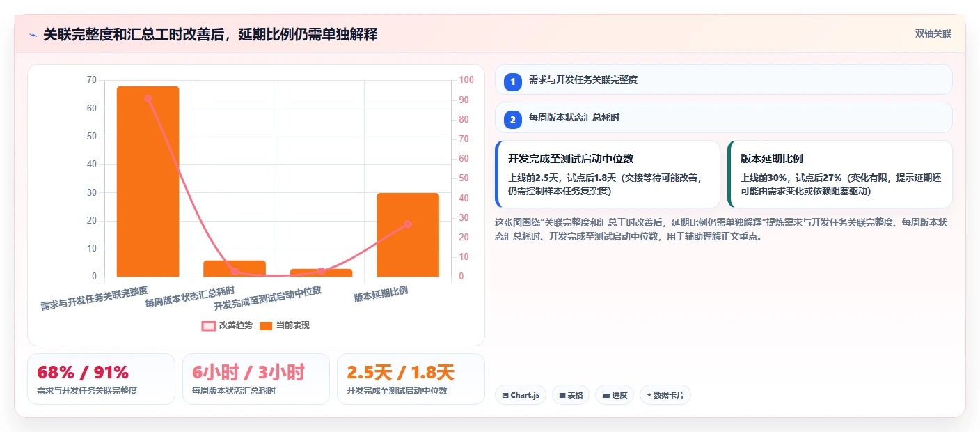Click the Chart.js tag icon

click(505, 395)
